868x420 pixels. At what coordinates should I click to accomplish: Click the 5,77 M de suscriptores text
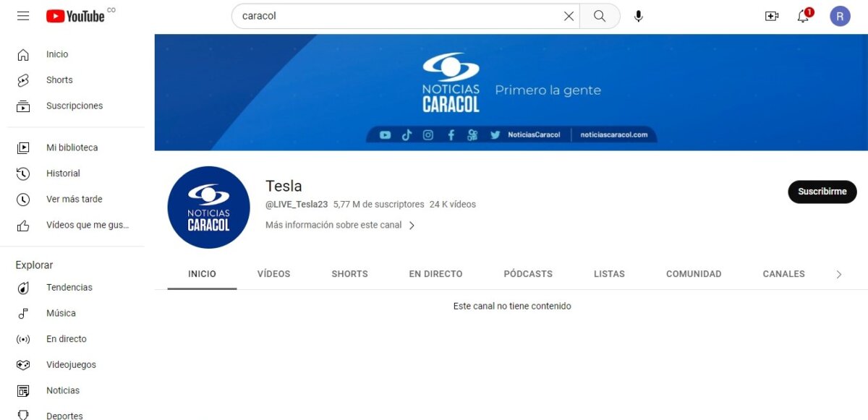pyautogui.click(x=378, y=205)
